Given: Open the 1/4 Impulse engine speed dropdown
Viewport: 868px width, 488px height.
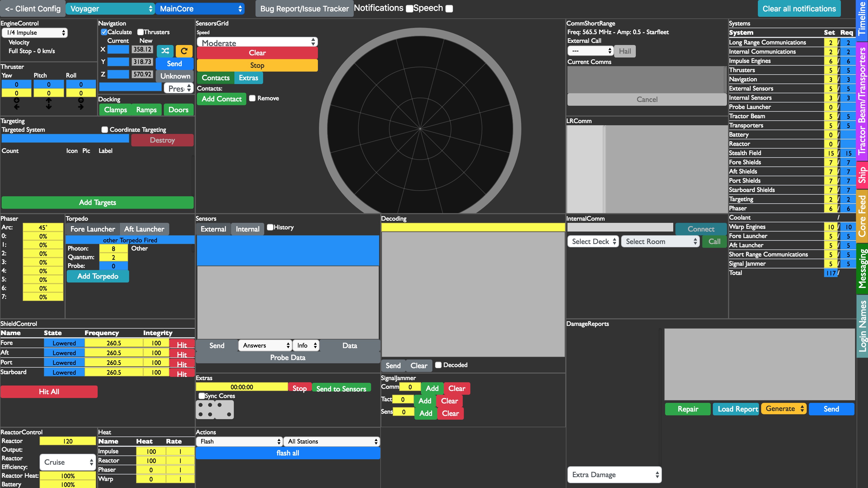Looking at the screenshot, I should coord(35,33).
